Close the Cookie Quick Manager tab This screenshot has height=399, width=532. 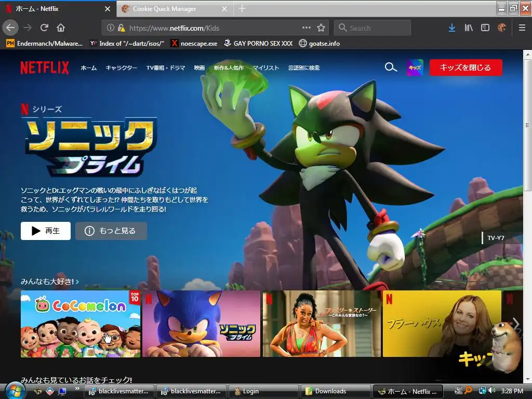click(x=224, y=9)
